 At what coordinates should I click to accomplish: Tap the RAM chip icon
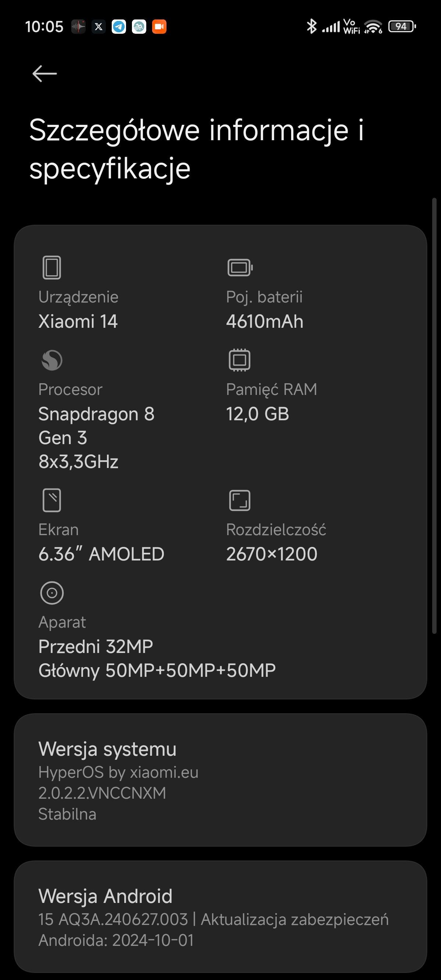click(x=240, y=360)
